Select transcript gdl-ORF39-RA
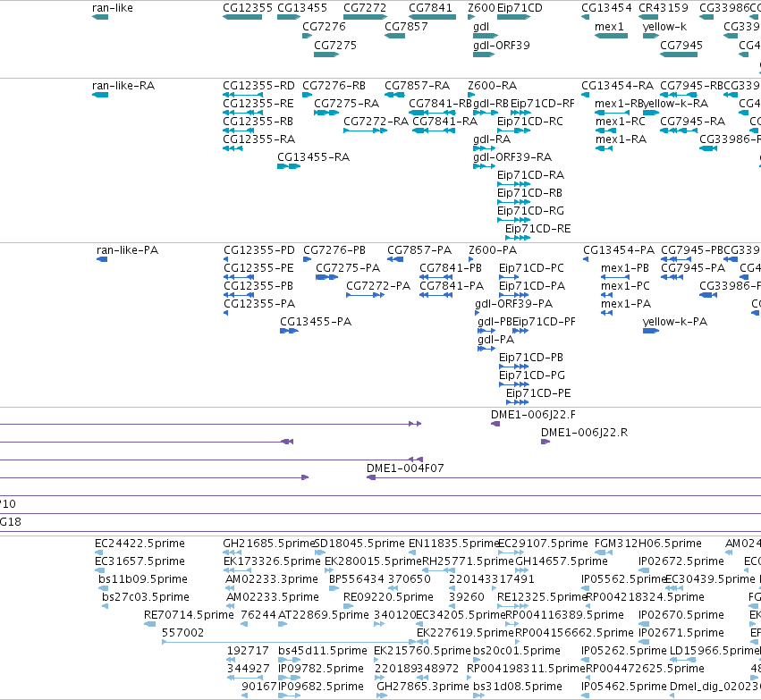 click(484, 166)
